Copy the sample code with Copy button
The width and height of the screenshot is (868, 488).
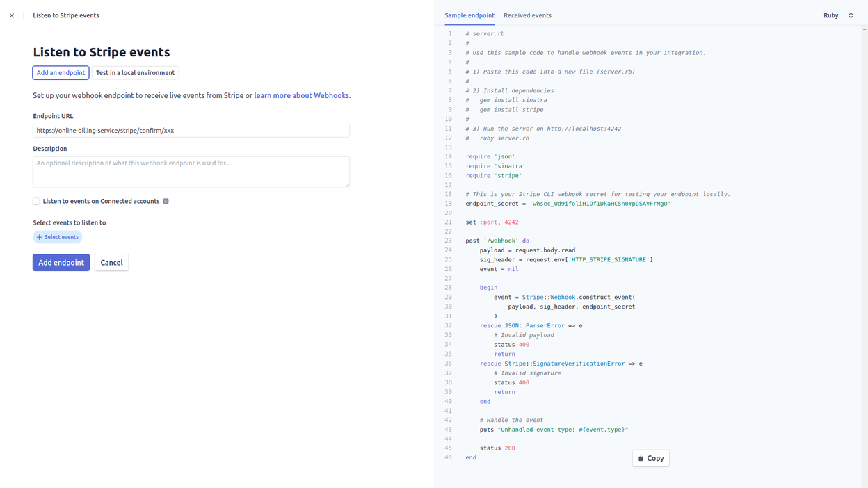click(x=650, y=458)
